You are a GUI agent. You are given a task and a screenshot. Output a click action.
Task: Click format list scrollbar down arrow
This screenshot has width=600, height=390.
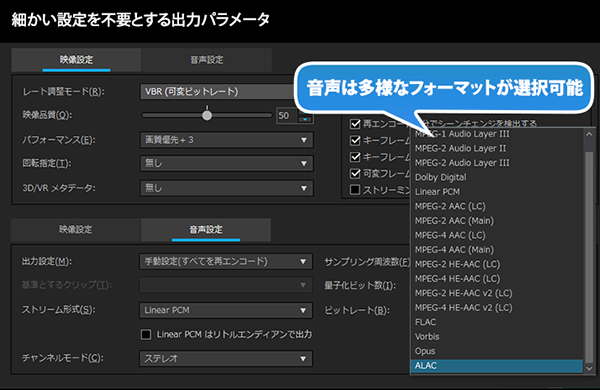tap(589, 368)
